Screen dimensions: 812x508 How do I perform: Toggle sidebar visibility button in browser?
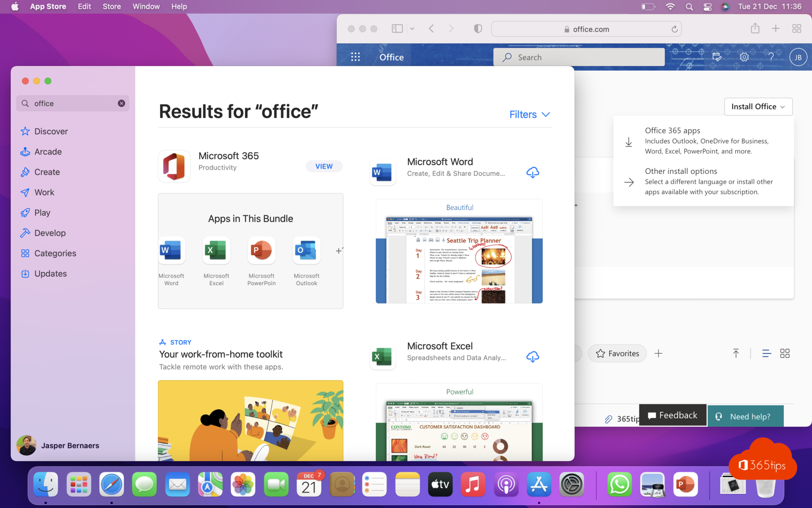tap(398, 28)
